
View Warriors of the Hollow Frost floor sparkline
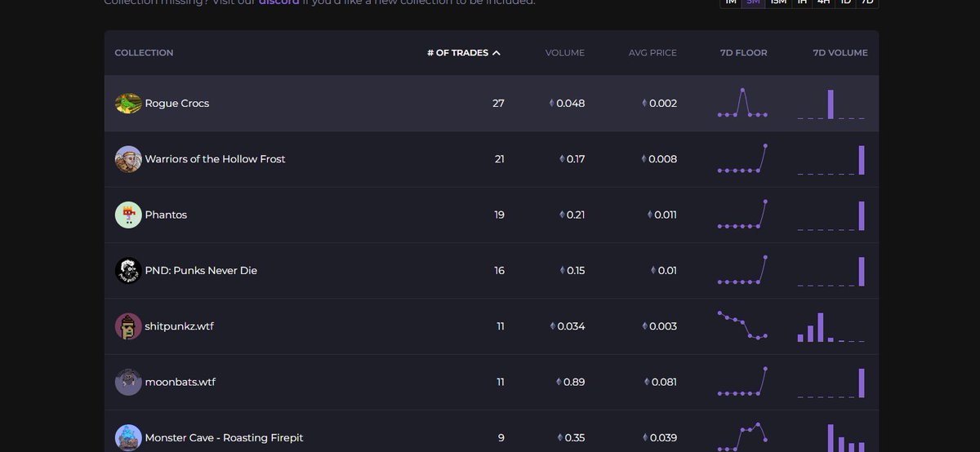click(742, 158)
